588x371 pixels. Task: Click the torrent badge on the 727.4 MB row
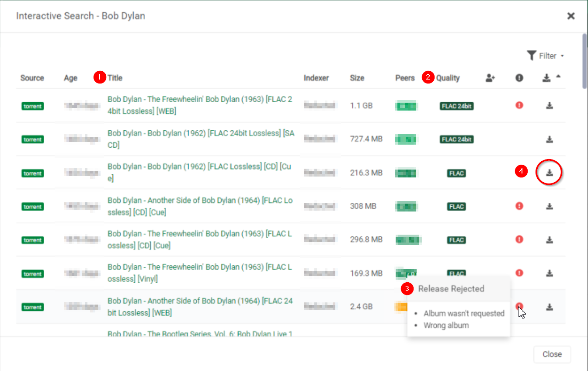(33, 140)
